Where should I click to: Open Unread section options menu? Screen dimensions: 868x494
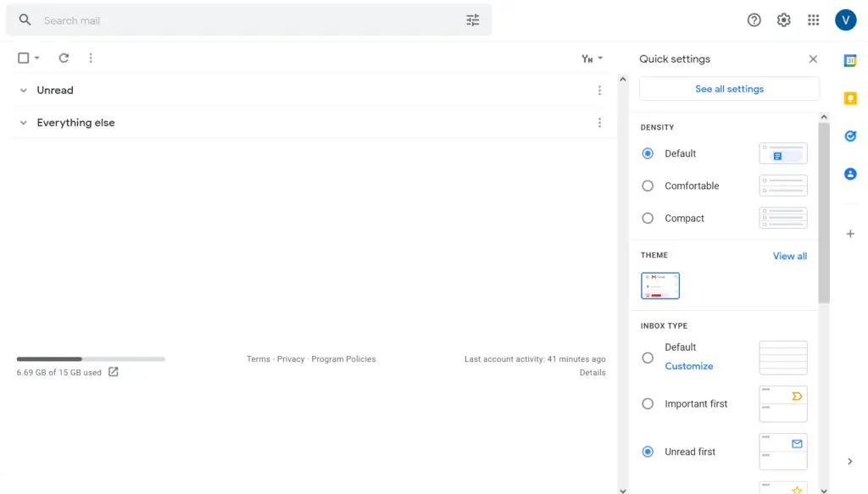click(x=599, y=90)
